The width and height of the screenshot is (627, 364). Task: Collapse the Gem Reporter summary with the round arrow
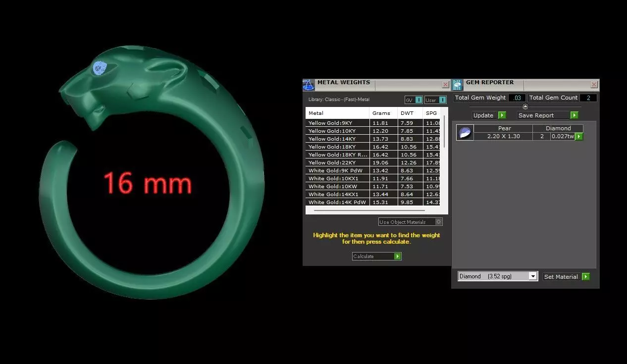click(x=525, y=106)
